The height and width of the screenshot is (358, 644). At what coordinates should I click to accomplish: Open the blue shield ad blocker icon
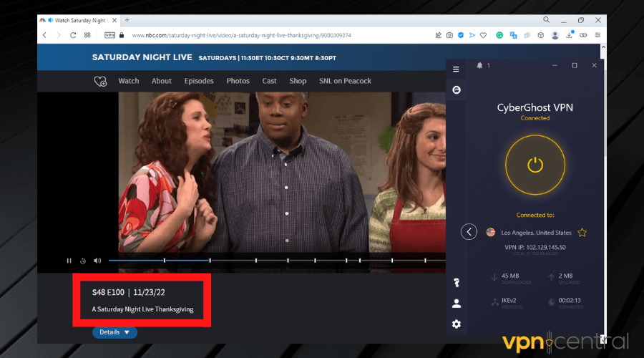[461, 35]
